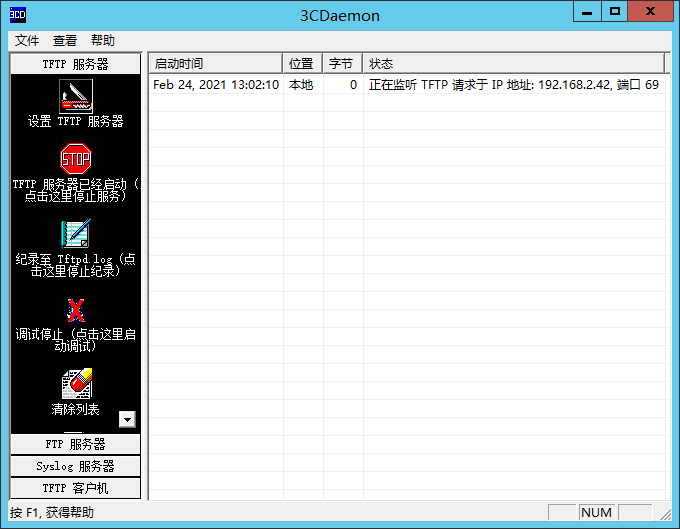Select the TFTP 服务器 panel tab
The height and width of the screenshot is (529, 680).
[75, 64]
